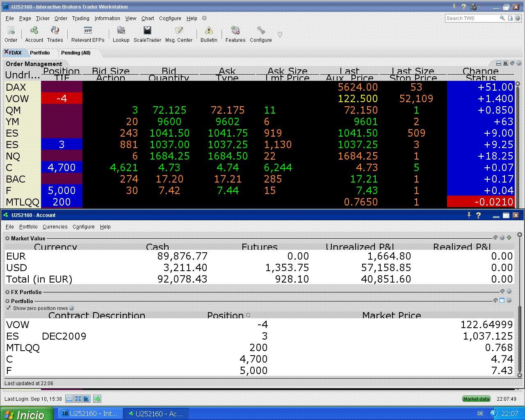The image size is (525, 420).
Task: Switch to the Pending (All) tab
Action: (x=75, y=53)
